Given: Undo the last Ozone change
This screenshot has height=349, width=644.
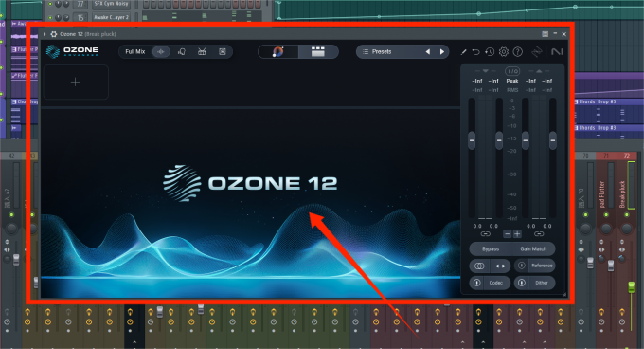Looking at the screenshot, I should 476,52.
